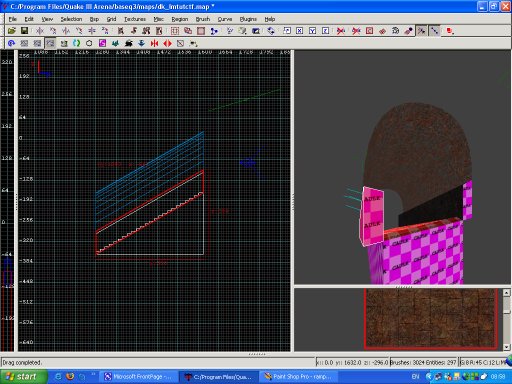Toggle scale lock on Y axis
Screen dimensions: 512x384
coord(313,31)
